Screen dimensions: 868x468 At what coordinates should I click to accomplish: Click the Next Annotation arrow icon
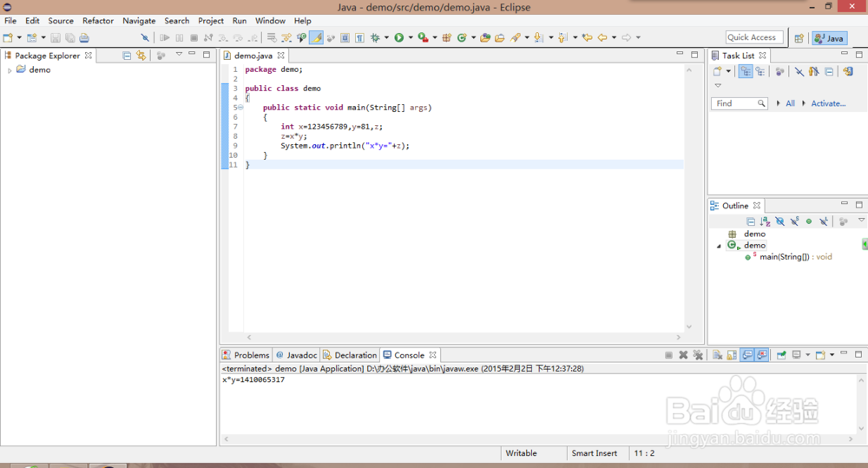(x=538, y=37)
